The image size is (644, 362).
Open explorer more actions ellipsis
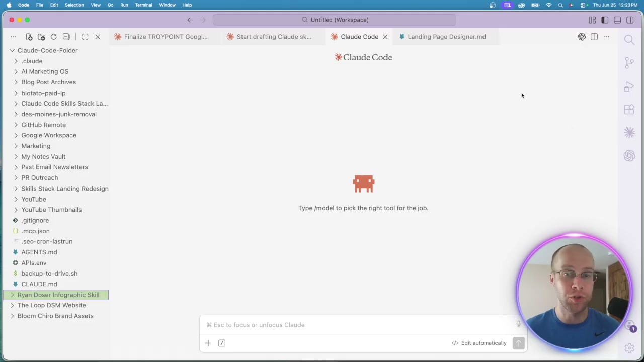tap(13, 37)
